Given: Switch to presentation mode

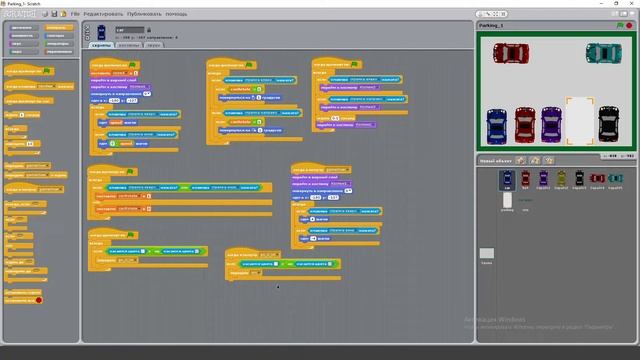Looking at the screenshot, I should [633, 14].
